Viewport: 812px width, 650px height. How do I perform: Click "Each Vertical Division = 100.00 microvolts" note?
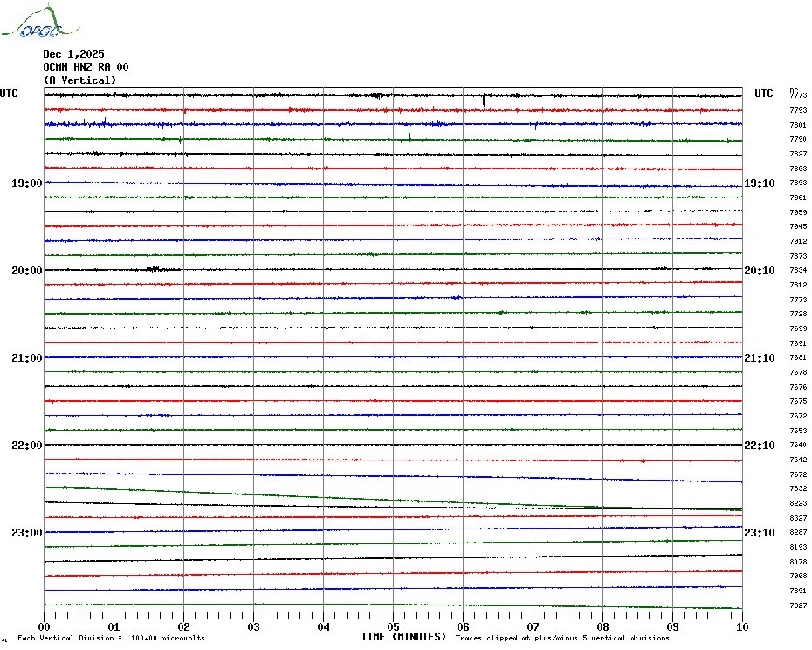[112, 638]
